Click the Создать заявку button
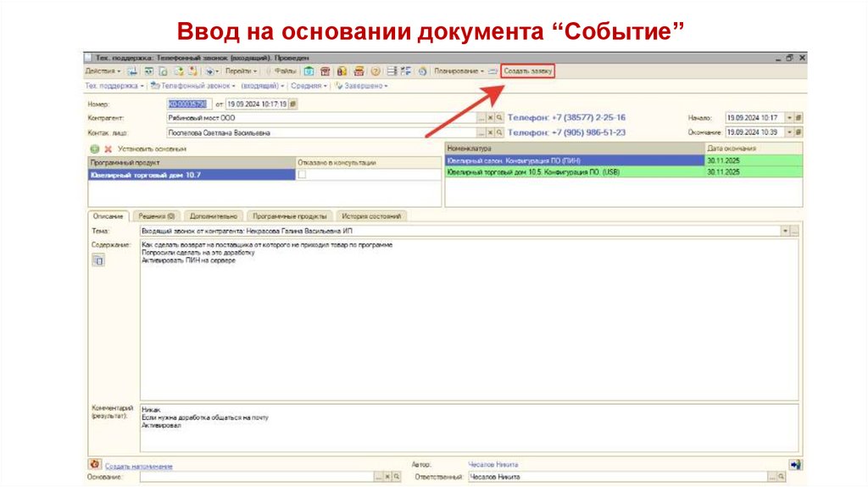This screenshot has height=487, width=868. pos(527,71)
